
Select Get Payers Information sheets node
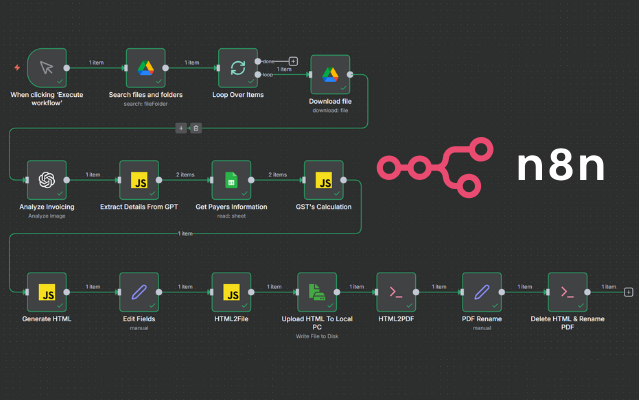[x=231, y=180]
